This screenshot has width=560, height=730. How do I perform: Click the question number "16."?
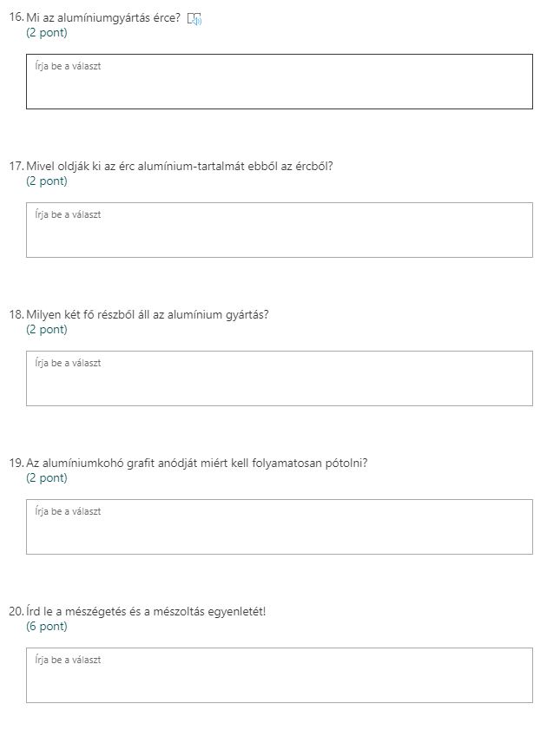click(16, 18)
